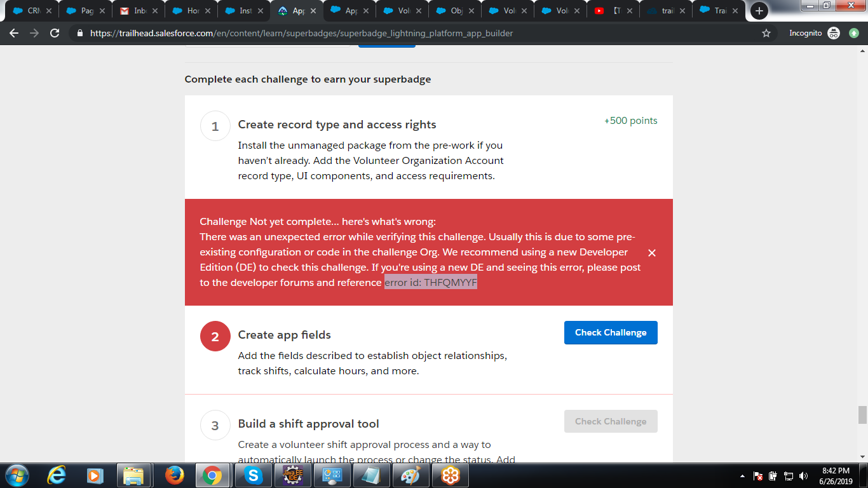Open Skype from the taskbar

click(x=254, y=475)
